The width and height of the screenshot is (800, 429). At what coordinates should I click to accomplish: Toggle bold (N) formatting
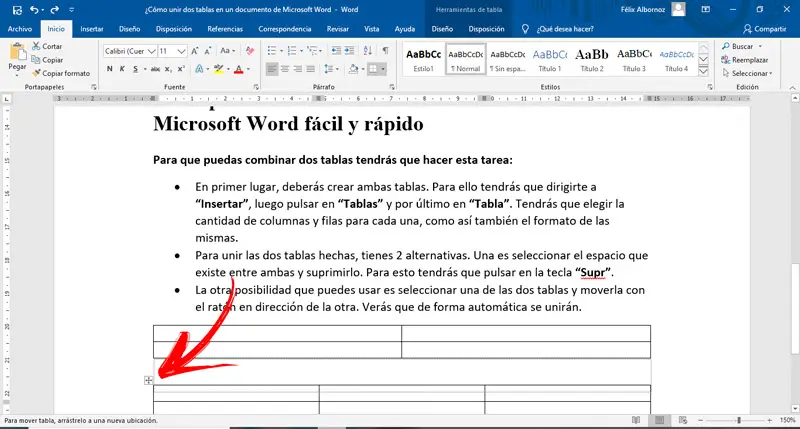click(x=110, y=70)
